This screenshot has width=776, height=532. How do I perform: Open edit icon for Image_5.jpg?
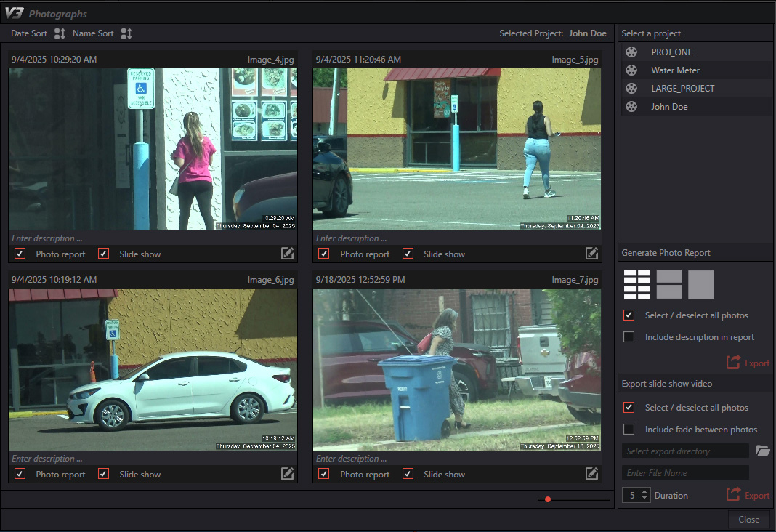(591, 254)
